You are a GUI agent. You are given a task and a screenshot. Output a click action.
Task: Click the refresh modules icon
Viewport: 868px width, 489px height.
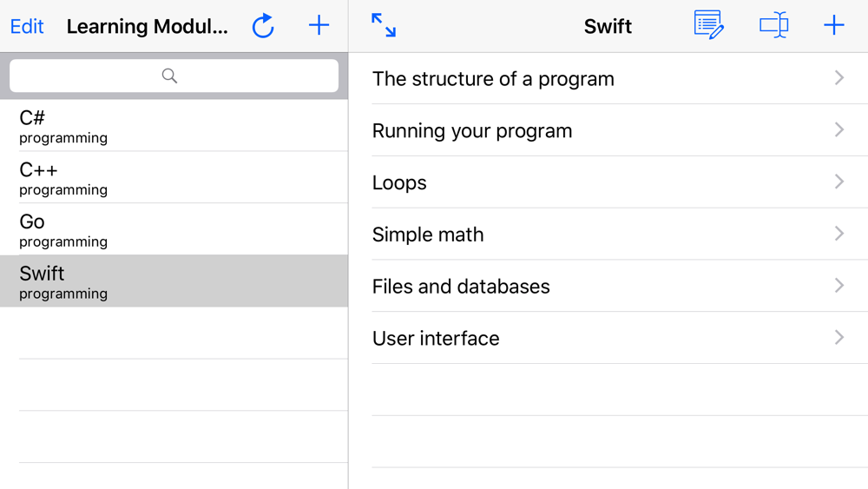click(x=263, y=25)
